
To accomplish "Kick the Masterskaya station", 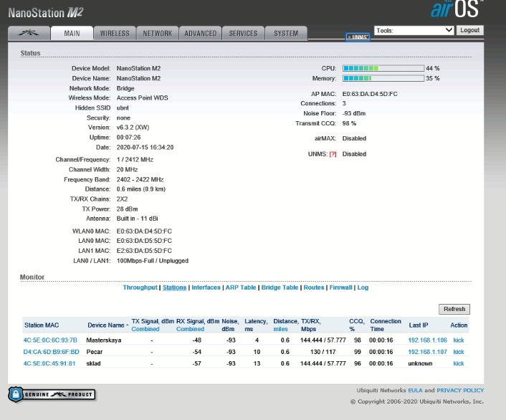I will pyautogui.click(x=459, y=340).
